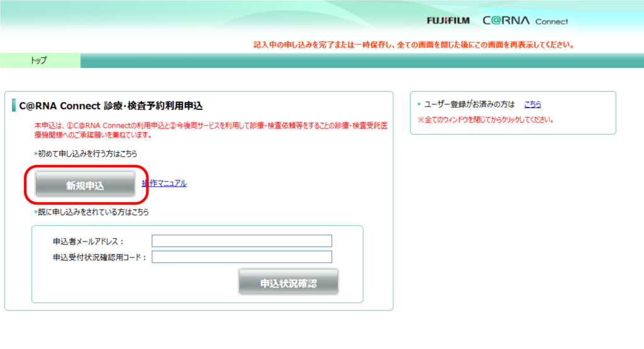Follow the こちら link for registered users
The image size is (644, 349).
point(532,104)
